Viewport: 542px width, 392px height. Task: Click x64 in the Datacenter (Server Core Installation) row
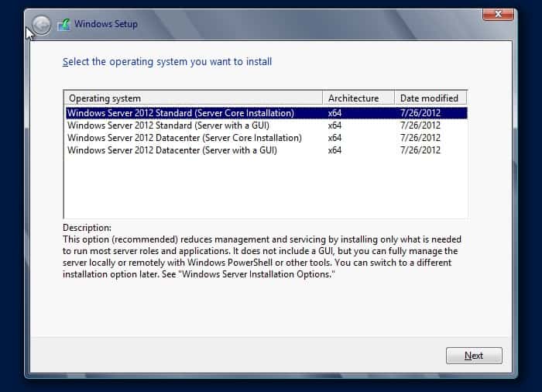tap(334, 138)
